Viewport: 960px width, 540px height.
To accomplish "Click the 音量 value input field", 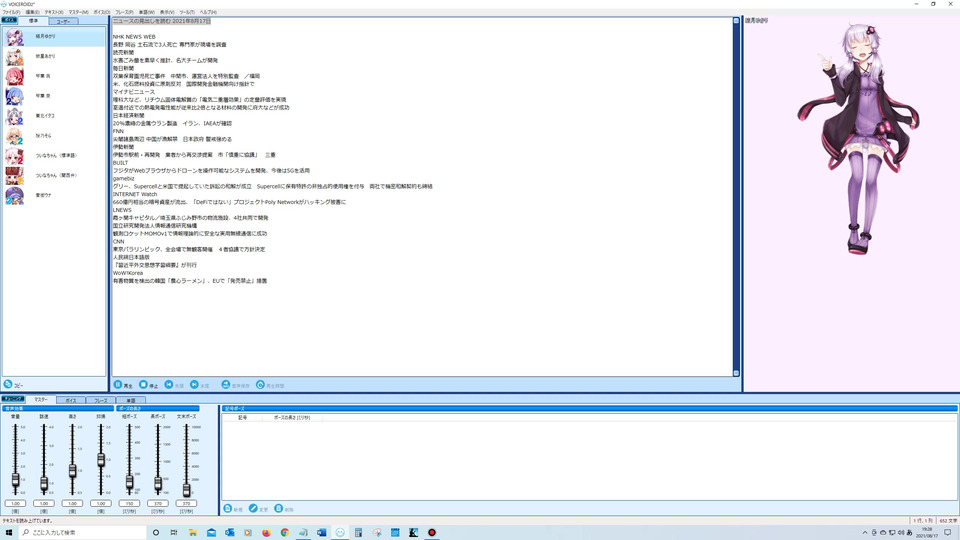I will tap(15, 503).
